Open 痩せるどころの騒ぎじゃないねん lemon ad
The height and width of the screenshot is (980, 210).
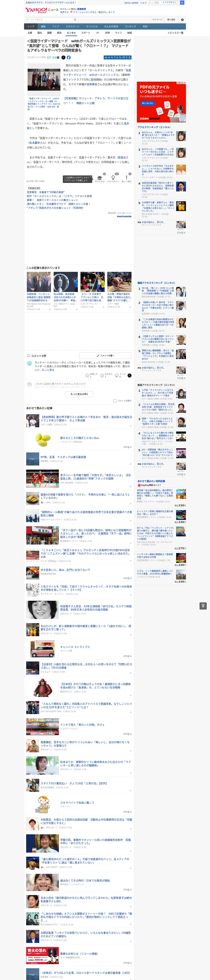tap(79, 438)
